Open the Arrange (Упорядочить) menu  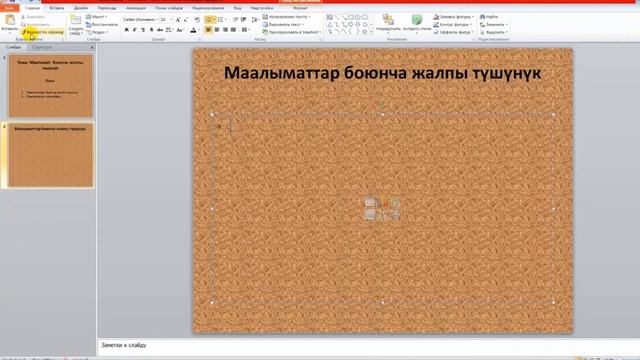388,23
